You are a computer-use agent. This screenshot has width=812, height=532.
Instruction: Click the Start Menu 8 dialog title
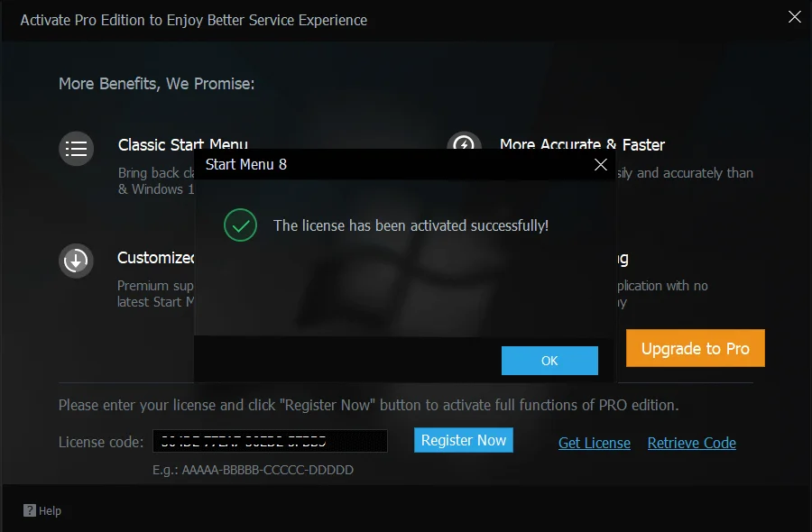click(x=246, y=165)
